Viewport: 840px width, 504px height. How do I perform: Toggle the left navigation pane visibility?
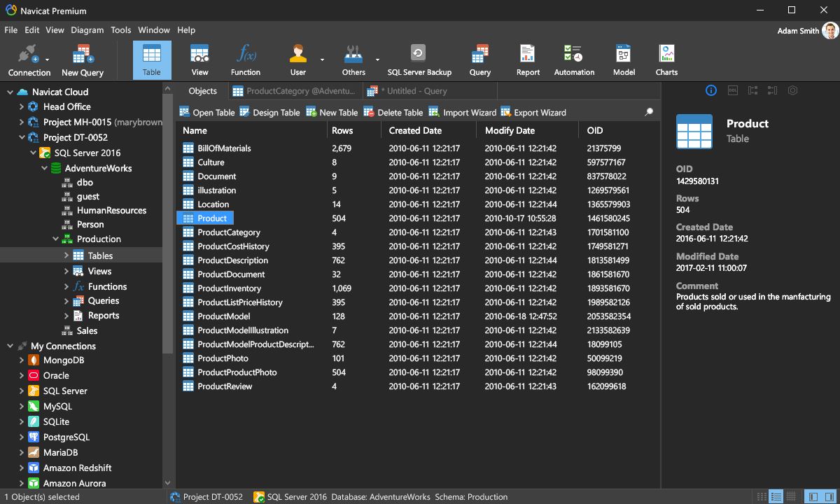[813, 497]
